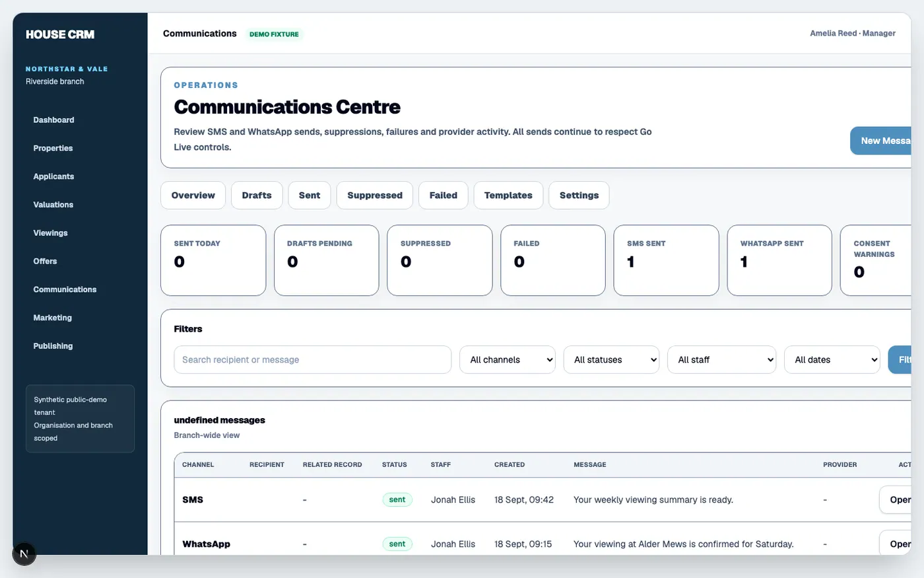Focus the Search recipient or message field

click(313, 360)
